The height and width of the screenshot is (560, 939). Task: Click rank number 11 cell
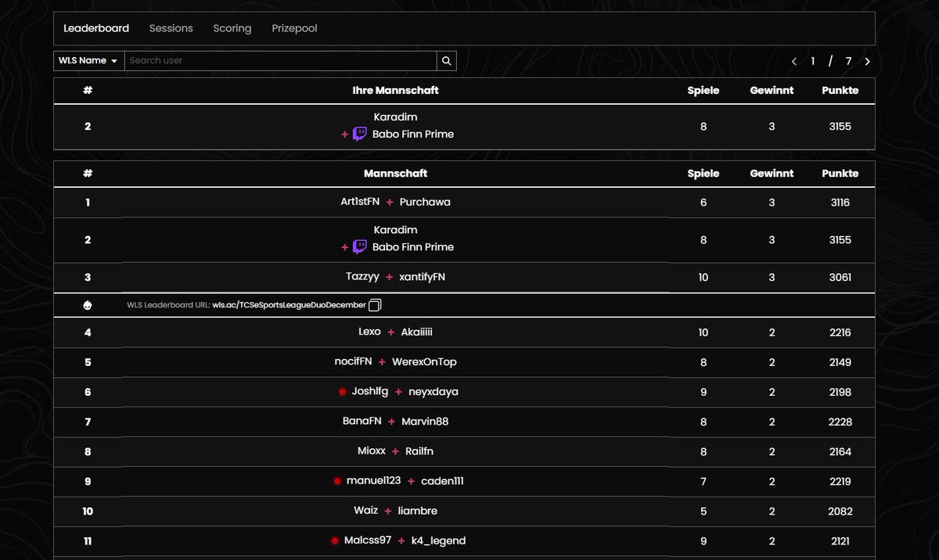[88, 540]
